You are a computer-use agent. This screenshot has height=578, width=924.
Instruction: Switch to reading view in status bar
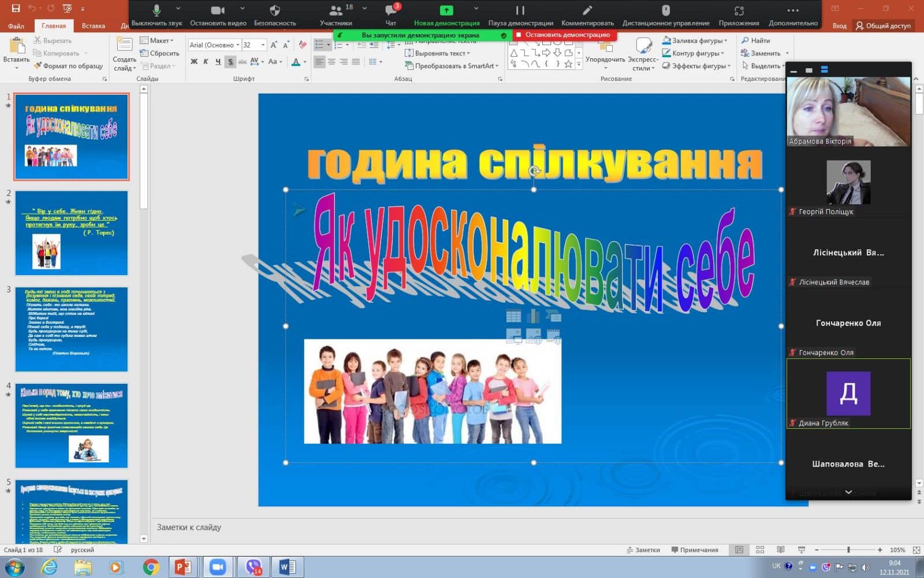coord(781,550)
